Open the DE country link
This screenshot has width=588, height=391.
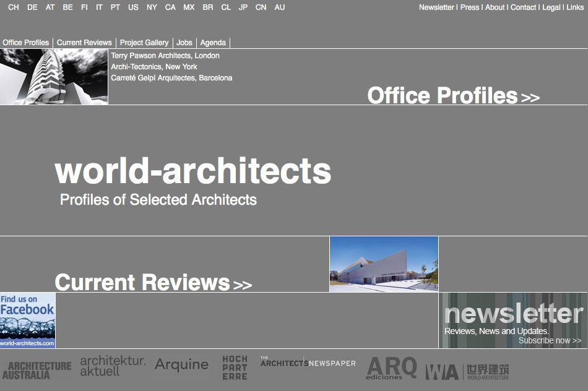coord(32,7)
